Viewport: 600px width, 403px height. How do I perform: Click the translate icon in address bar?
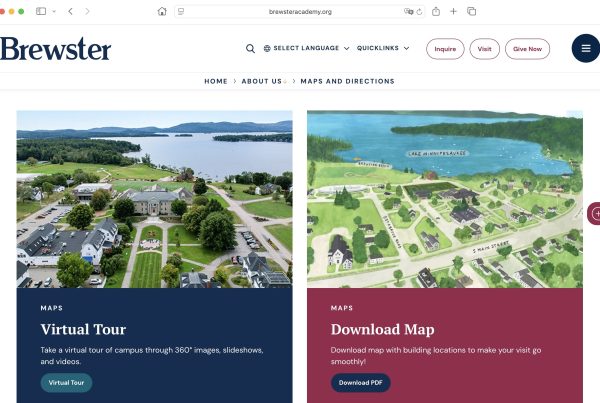(x=407, y=11)
